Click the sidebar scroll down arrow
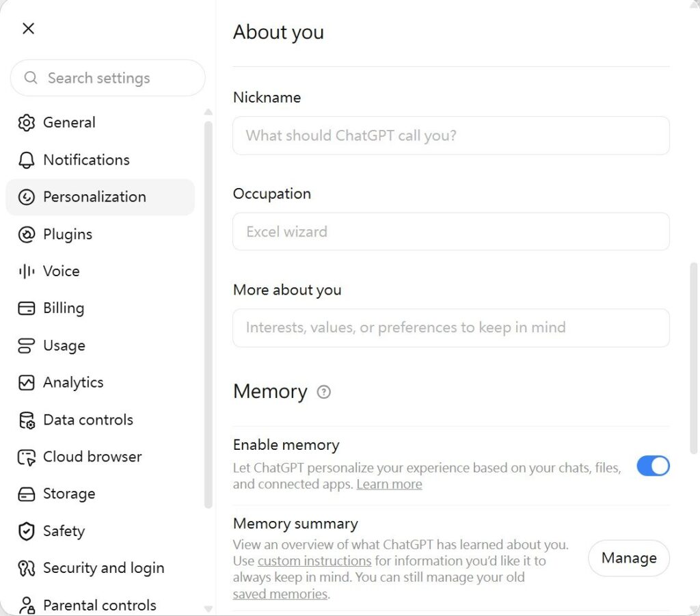700x616 pixels. [208, 608]
